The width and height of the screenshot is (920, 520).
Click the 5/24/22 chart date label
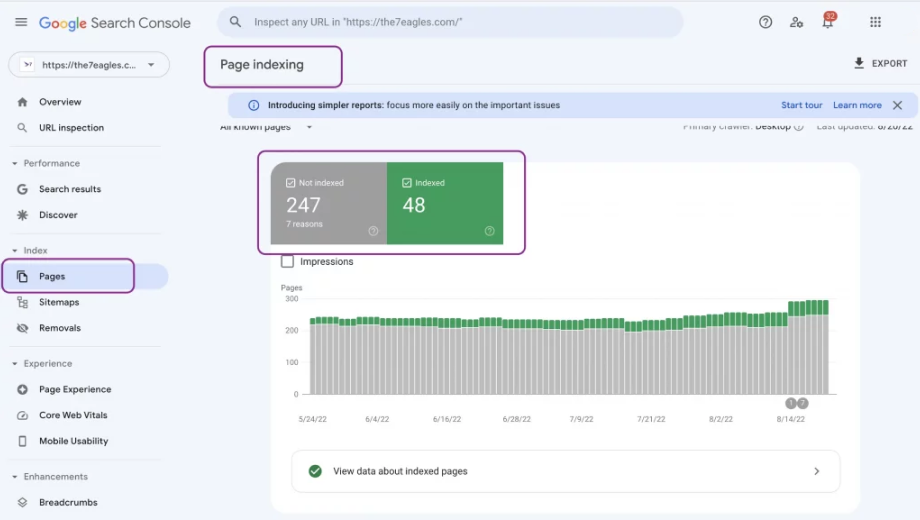point(312,419)
